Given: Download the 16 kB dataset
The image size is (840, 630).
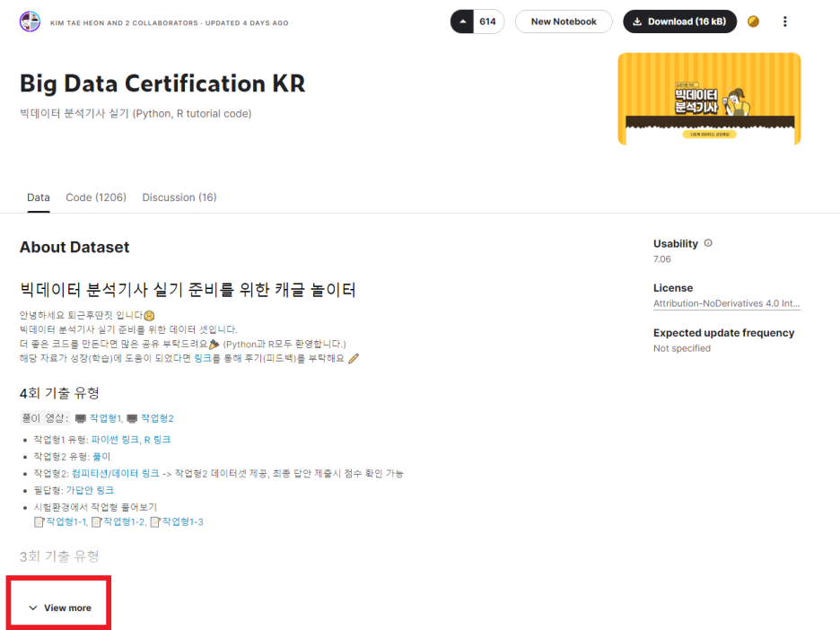Looking at the screenshot, I should 679,22.
